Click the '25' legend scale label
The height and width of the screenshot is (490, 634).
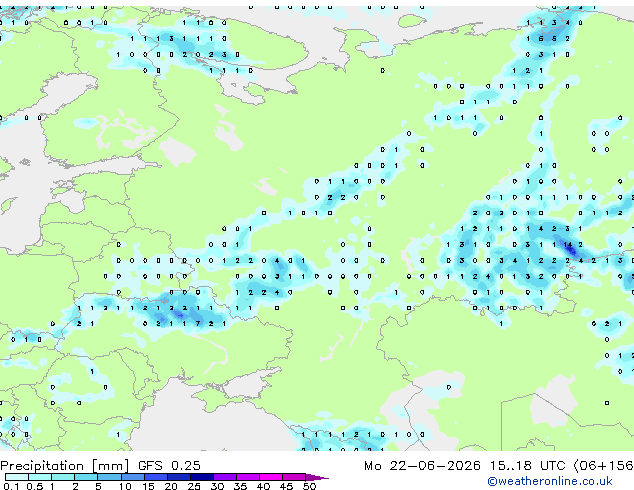194,486
